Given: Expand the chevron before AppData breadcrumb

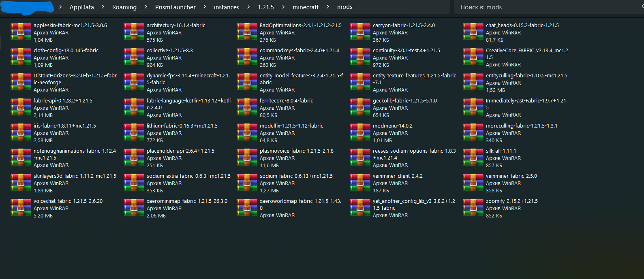Looking at the screenshot, I should point(60,7).
